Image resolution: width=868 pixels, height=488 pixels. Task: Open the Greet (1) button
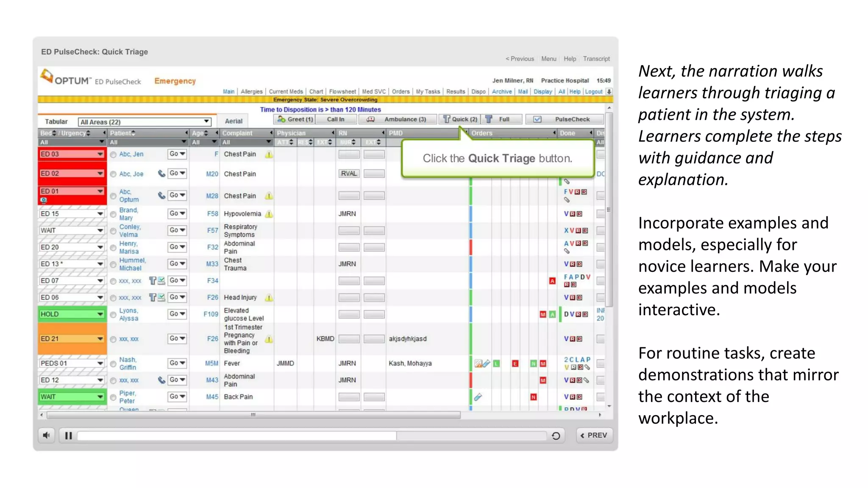click(295, 119)
